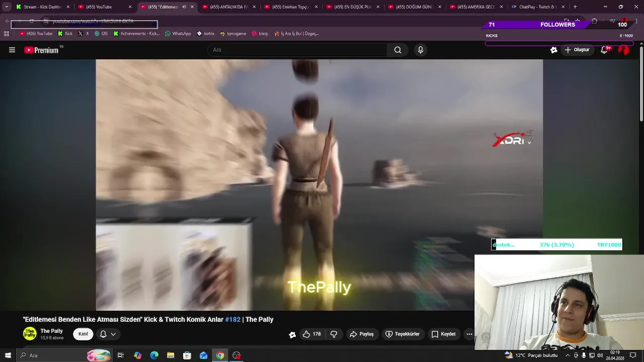Open the #182 hashtag link in title
This screenshot has height=362, width=644.
tap(232, 319)
